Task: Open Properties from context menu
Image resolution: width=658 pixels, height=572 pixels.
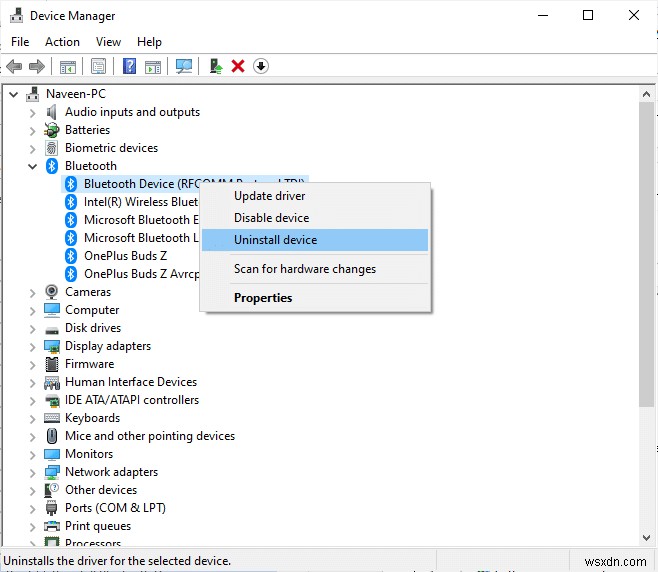Action: point(315,298)
